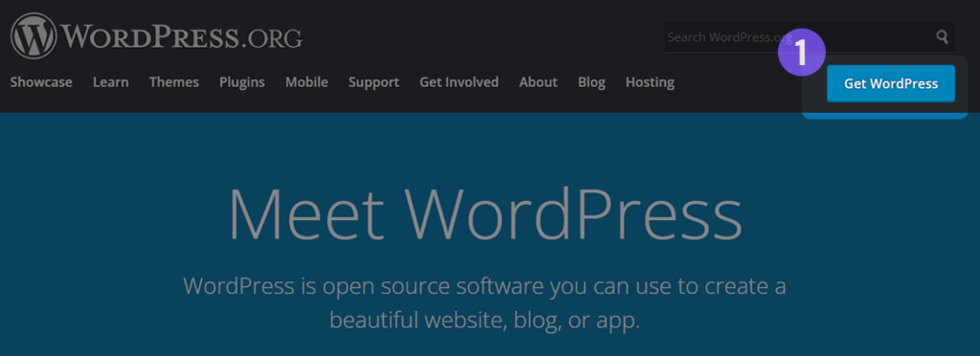Click the Get WordPress button
Viewport: 980px width, 356px height.
pyautogui.click(x=891, y=83)
